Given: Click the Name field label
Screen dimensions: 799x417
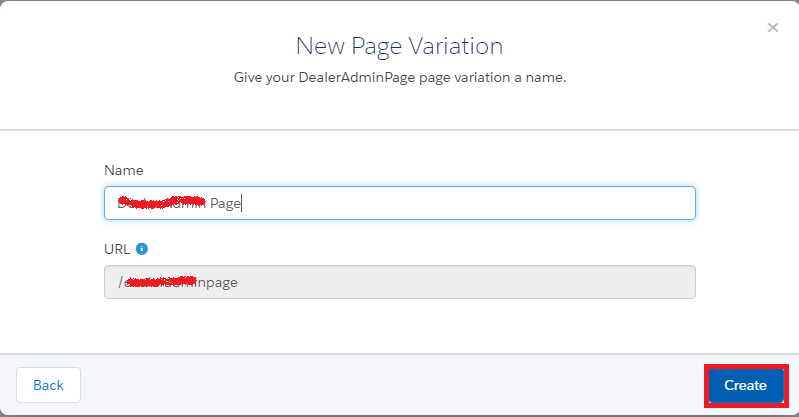Looking at the screenshot, I should 123,171.
